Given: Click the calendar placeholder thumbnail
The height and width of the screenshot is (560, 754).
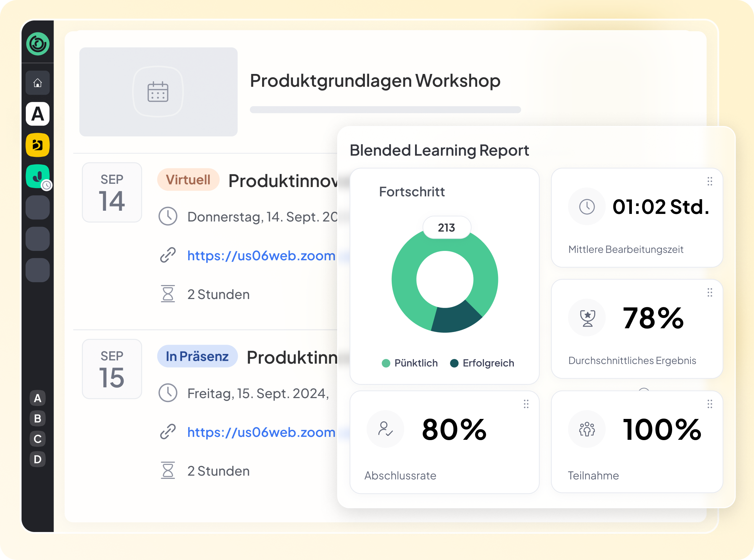Looking at the screenshot, I should click(158, 92).
